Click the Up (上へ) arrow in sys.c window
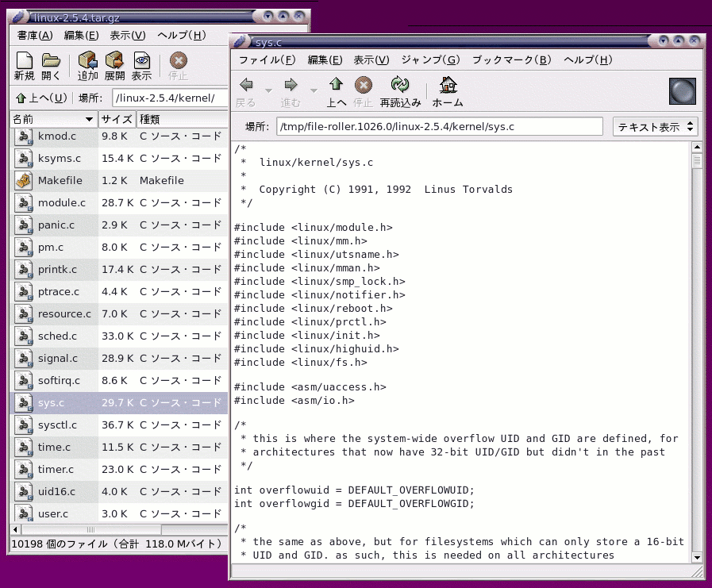This screenshot has height=588, width=712. (x=337, y=86)
